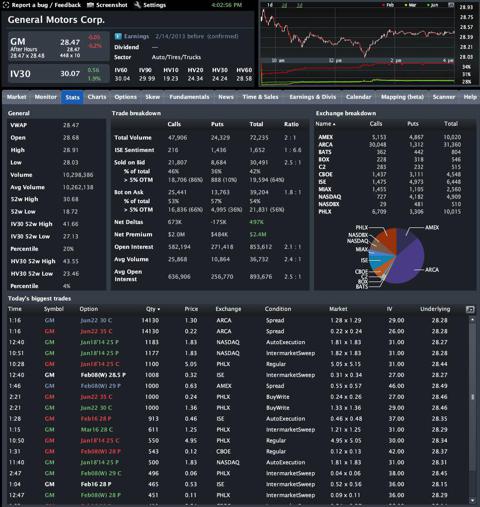Click the purple ARCA pie slice
The width and height of the screenshot is (480, 507).
[x=408, y=263]
